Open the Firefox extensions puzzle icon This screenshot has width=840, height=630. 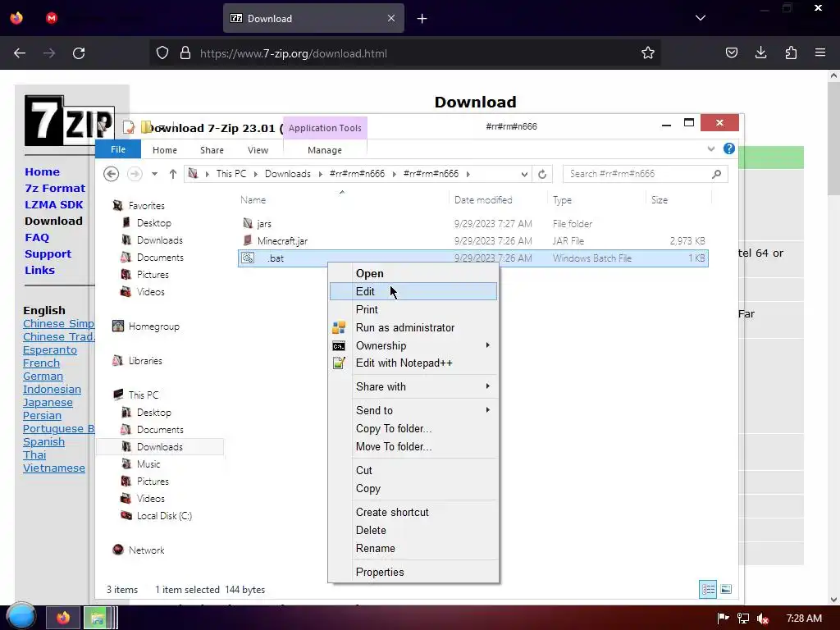pos(791,53)
